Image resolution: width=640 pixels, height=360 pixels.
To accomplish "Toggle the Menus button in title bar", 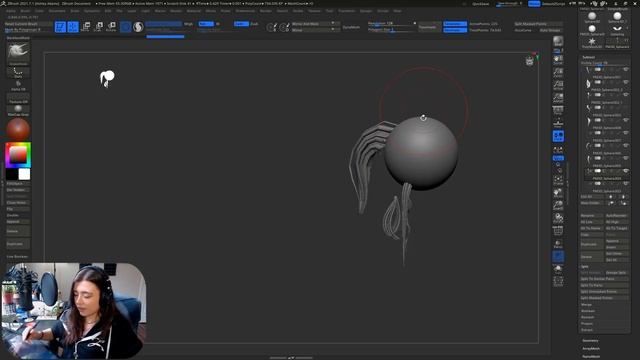I will coord(534,4).
